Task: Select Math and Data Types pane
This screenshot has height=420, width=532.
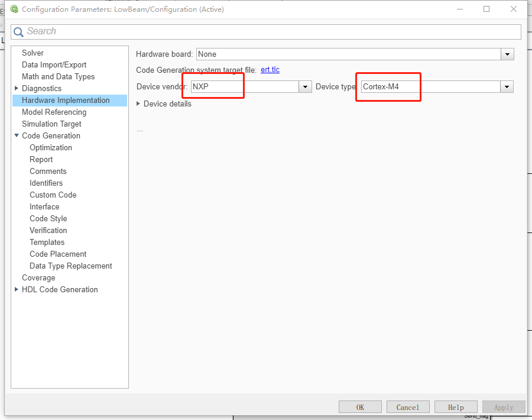Action: click(59, 77)
